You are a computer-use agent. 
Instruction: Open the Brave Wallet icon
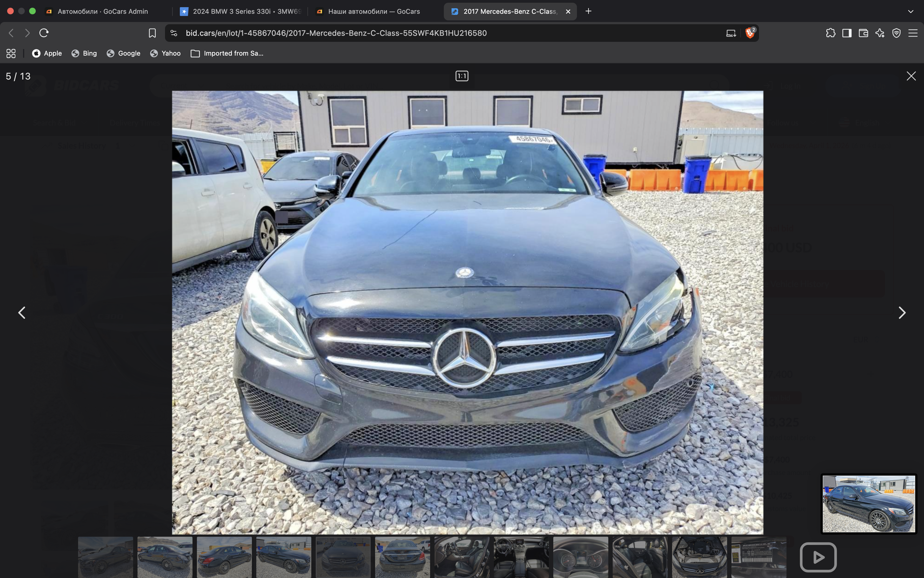(x=863, y=33)
